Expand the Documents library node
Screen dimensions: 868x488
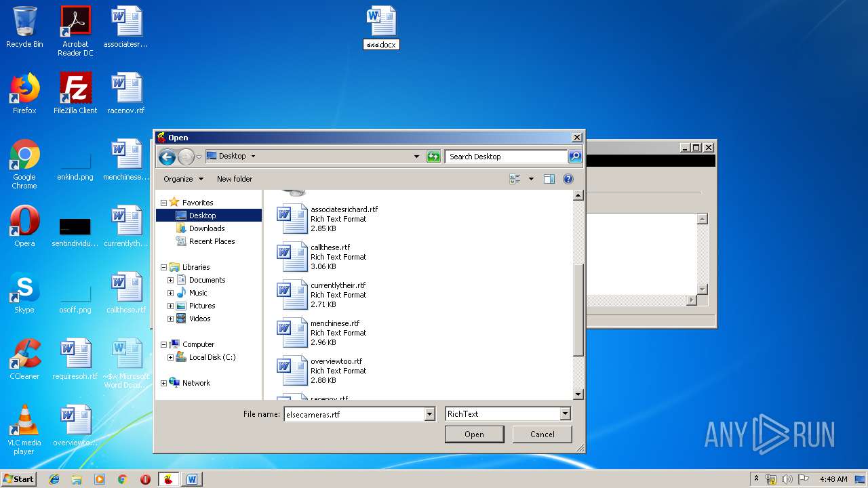(x=170, y=280)
